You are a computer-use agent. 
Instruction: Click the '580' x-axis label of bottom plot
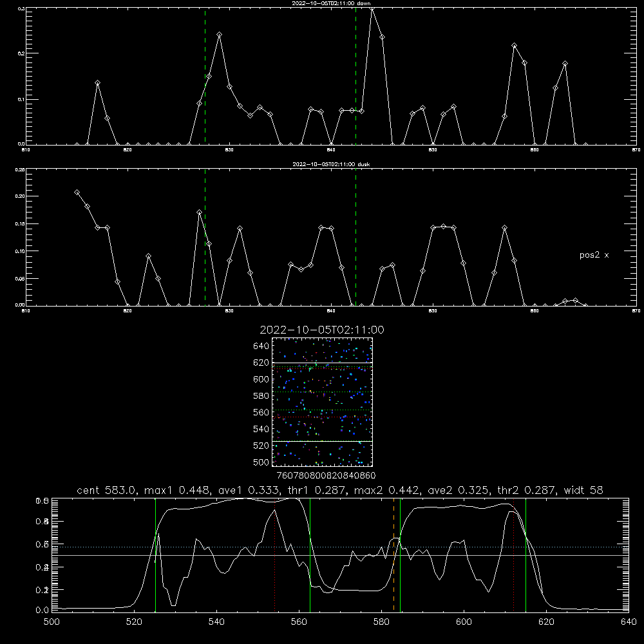pos(381,622)
